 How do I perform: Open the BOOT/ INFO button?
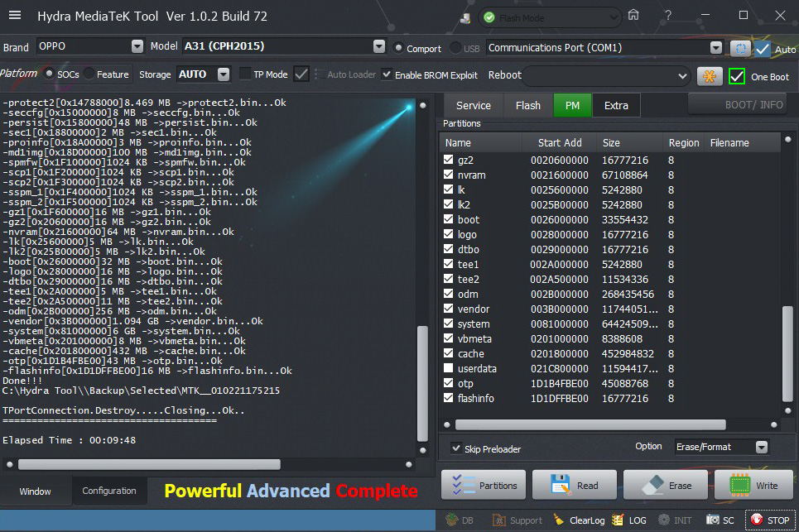click(738, 105)
